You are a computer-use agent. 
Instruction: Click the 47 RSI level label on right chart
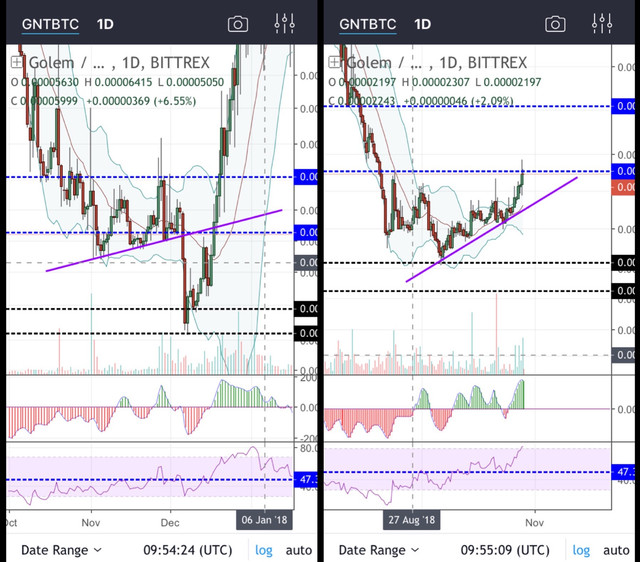(623, 472)
